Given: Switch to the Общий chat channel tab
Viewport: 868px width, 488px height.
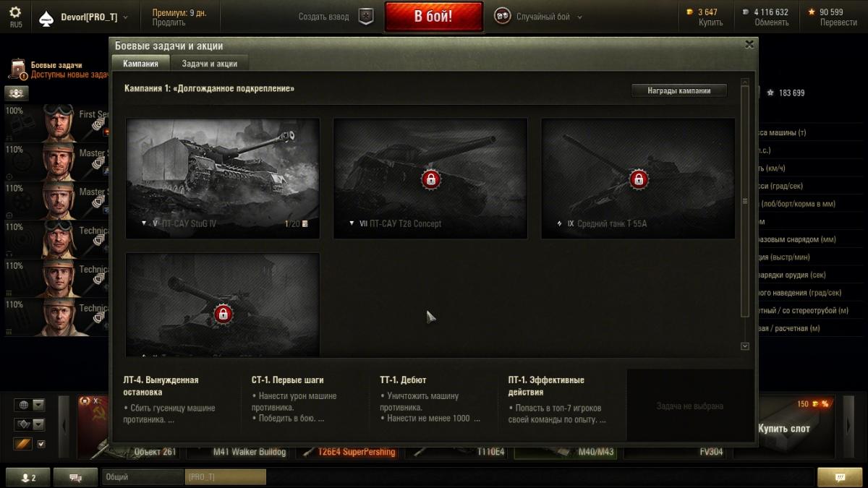Looking at the screenshot, I should (143, 478).
